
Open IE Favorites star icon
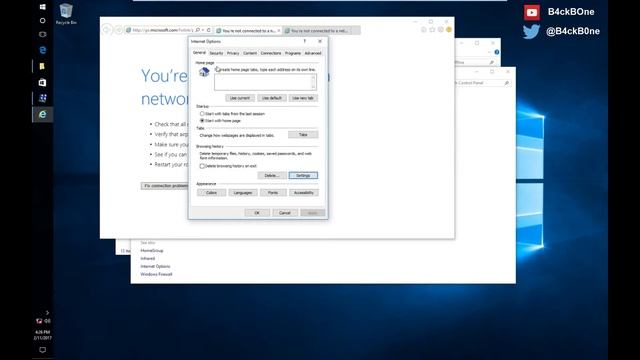pyautogui.click(x=432, y=30)
